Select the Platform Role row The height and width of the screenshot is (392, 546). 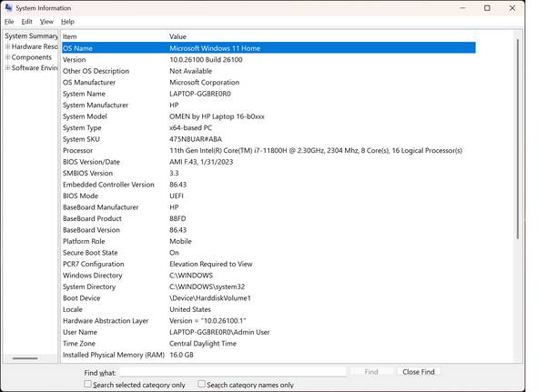268,241
